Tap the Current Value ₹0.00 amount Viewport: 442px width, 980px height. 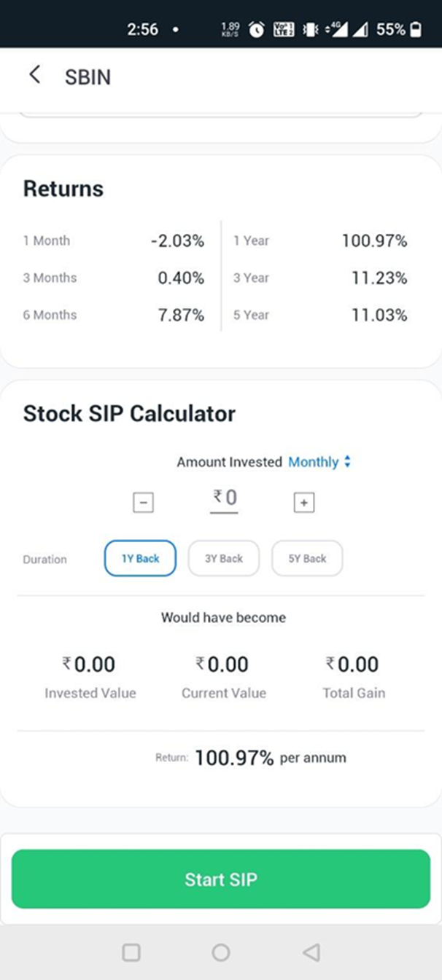[x=223, y=664]
